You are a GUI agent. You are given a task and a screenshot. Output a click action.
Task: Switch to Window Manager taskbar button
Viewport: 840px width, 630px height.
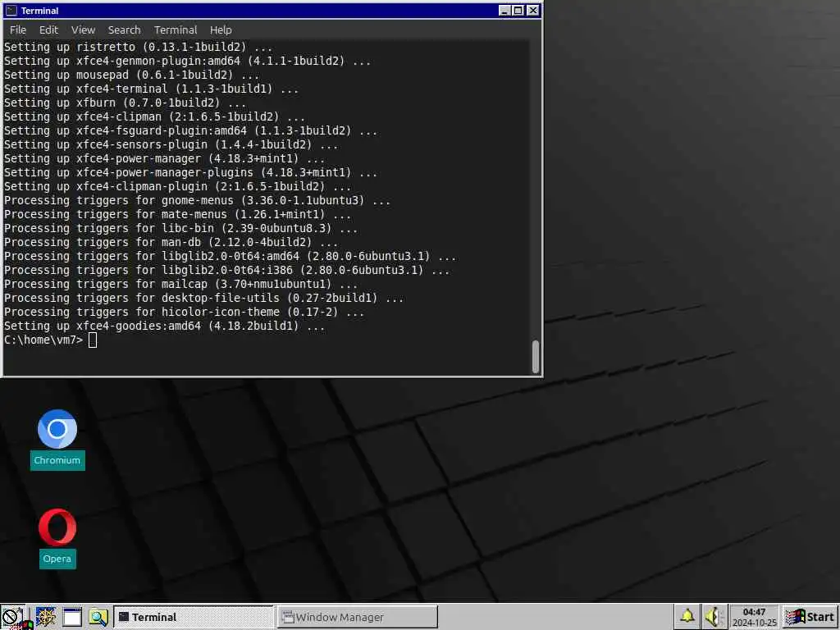coord(358,617)
